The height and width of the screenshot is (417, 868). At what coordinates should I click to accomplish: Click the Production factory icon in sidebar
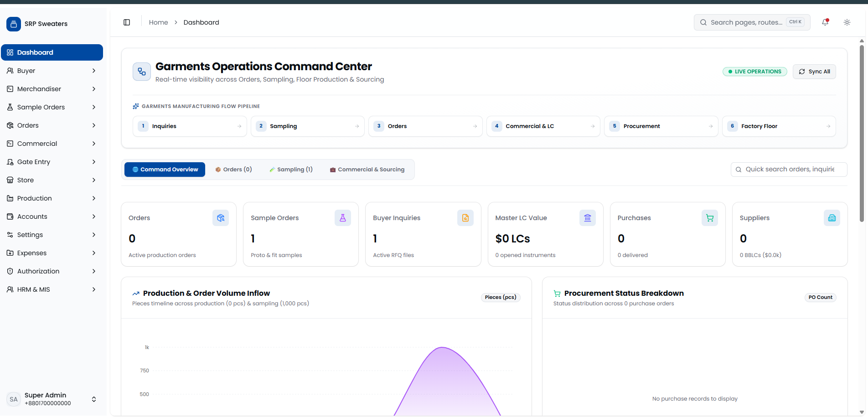coord(10,198)
